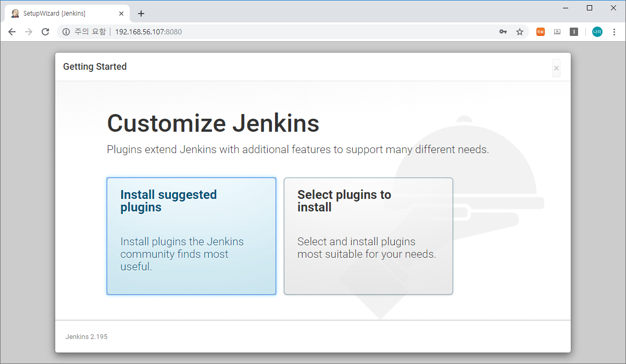Close the SetupWizard [Jenkins] tab
Image resolution: width=626 pixels, height=364 pixels.
122,14
